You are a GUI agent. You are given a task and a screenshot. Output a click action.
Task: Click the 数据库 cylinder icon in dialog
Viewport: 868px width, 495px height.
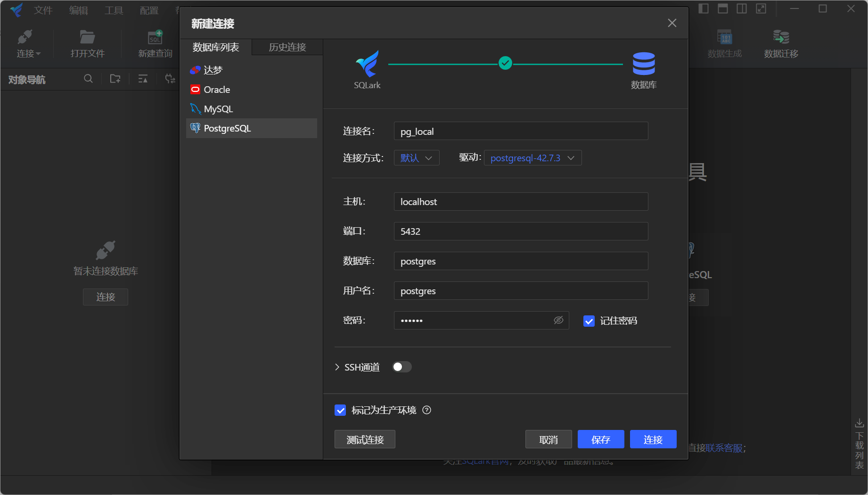pos(644,64)
